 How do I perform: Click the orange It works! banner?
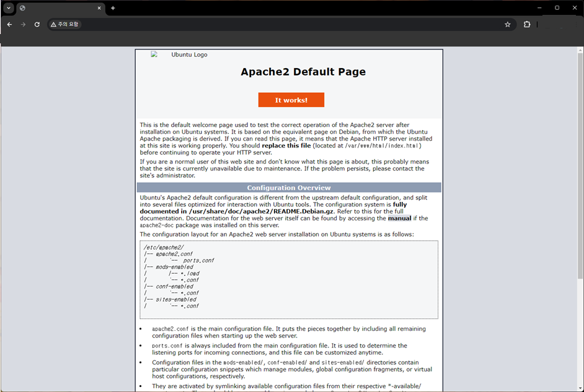(291, 100)
